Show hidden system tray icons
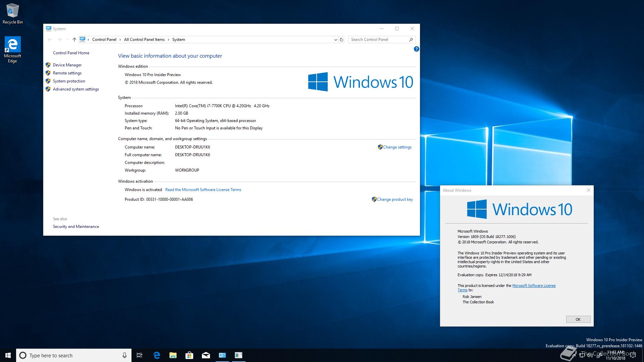The width and height of the screenshot is (644, 362). click(x=574, y=355)
